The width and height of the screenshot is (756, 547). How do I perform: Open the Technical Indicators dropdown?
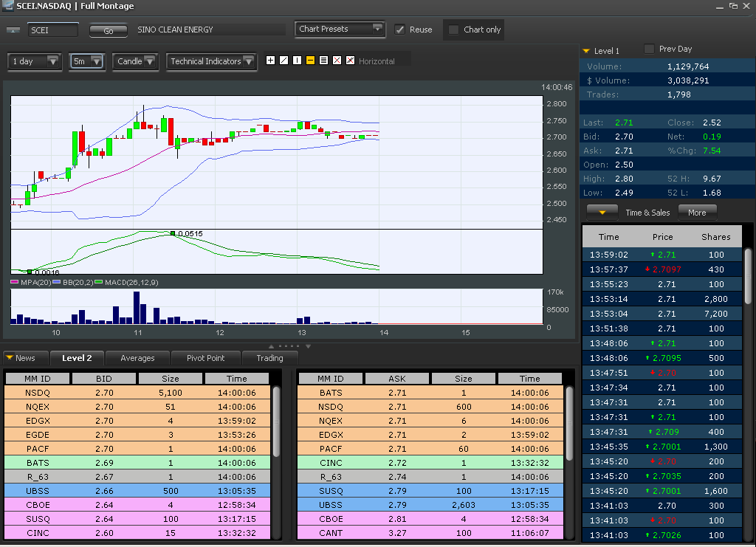tap(211, 61)
